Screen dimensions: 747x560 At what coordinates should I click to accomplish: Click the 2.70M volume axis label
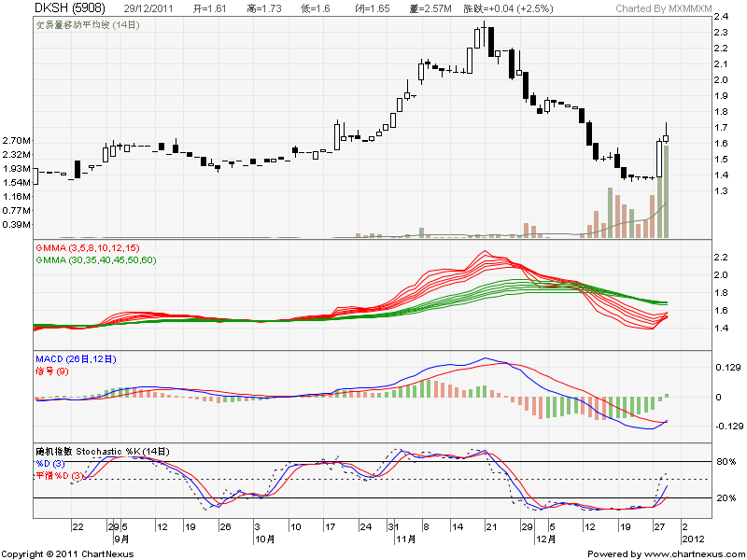pos(17,140)
